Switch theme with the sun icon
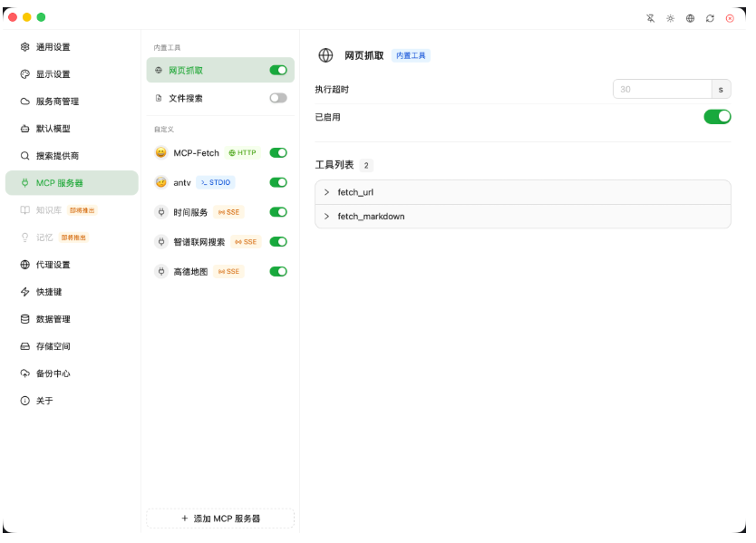The height and width of the screenshot is (543, 756). pos(670,18)
